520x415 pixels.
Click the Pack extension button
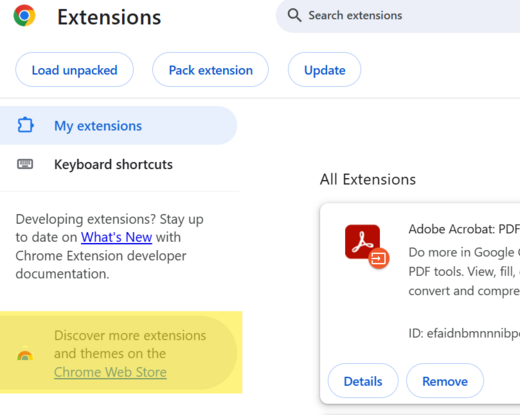click(x=211, y=70)
